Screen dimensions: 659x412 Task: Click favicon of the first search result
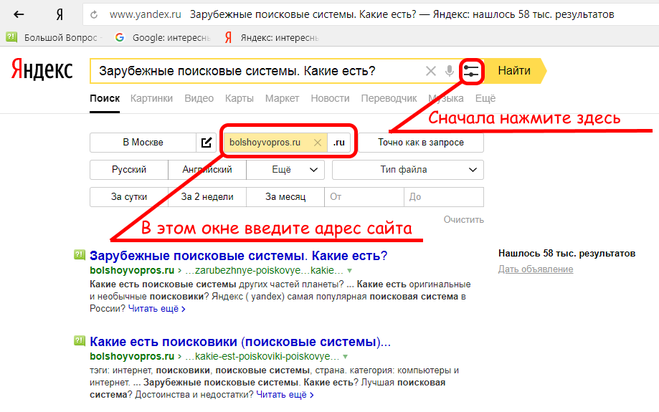coord(79,255)
